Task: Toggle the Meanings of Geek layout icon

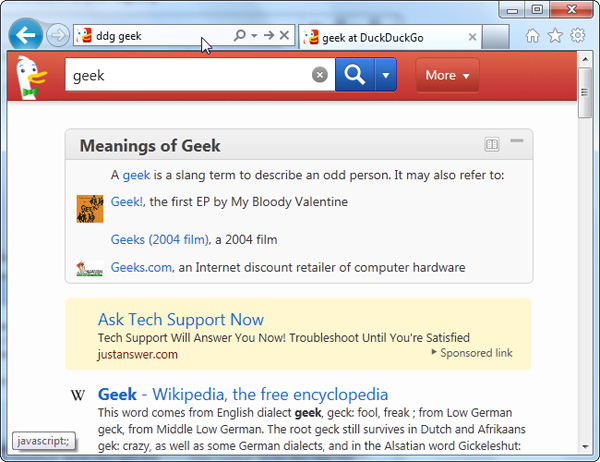Action: 492,145
